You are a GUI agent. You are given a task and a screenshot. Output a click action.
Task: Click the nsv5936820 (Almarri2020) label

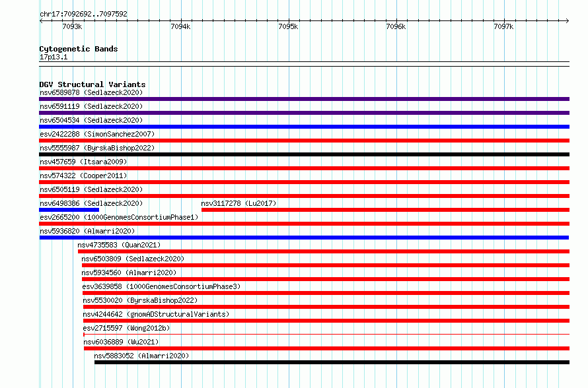coord(87,231)
